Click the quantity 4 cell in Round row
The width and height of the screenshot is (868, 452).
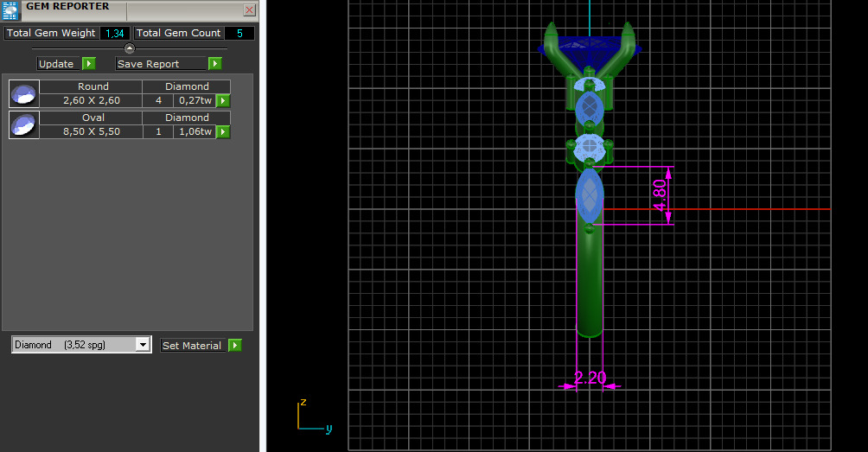click(x=158, y=101)
